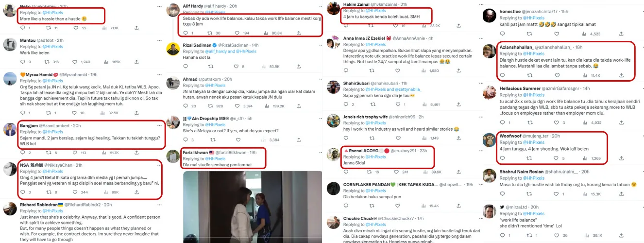This screenshot has height=243, width=644.
Task: Retweet Anna Inma JZ Ezekiel's reply
Action: 372,70
